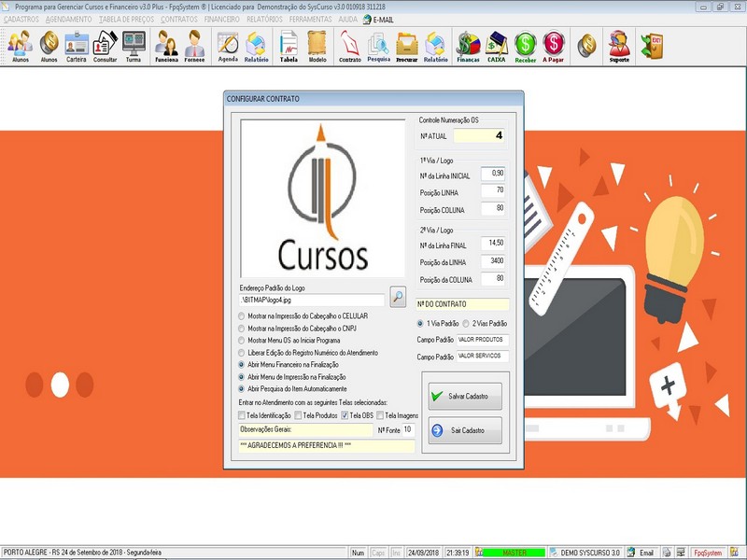Click the Turma toolbar icon
The image size is (747, 560).
[x=134, y=46]
